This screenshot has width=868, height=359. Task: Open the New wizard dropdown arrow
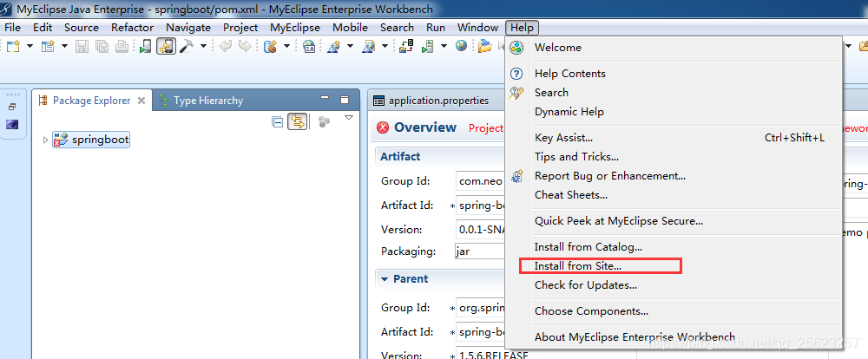coord(30,47)
